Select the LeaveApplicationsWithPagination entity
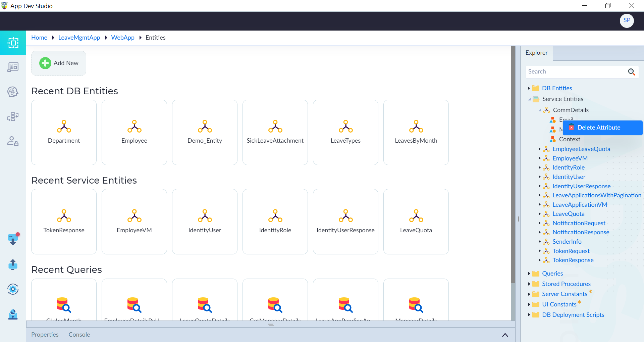Screen dimensions: 644x342 pyautogui.click(x=597, y=195)
